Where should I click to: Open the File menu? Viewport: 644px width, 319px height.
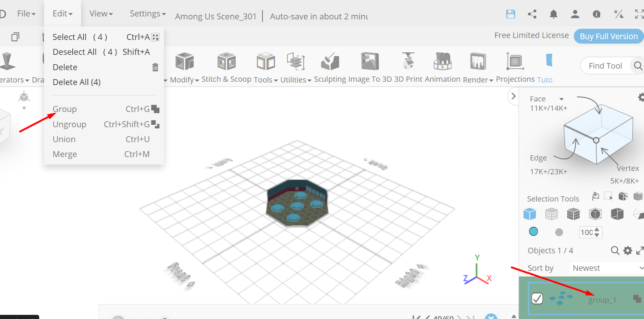(x=26, y=14)
